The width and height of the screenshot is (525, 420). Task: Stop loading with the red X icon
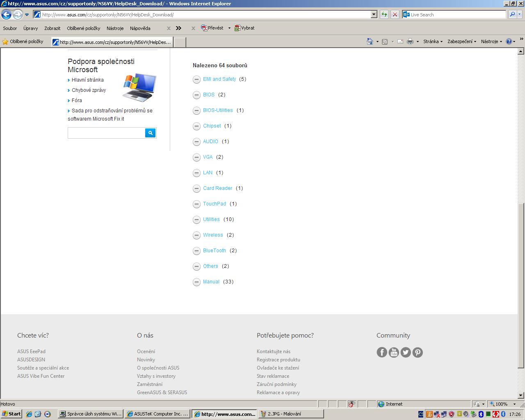pyautogui.click(x=395, y=14)
